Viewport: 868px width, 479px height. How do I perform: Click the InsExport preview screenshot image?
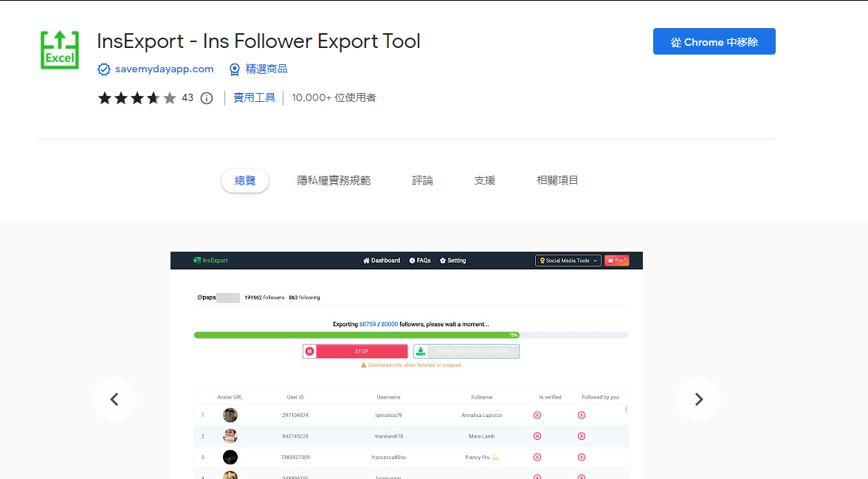point(406,365)
